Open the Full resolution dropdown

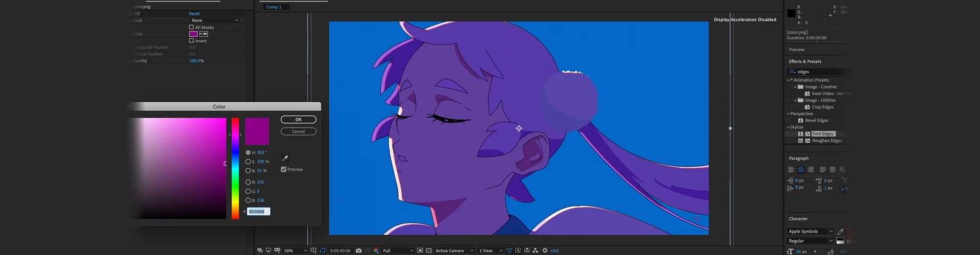click(398, 250)
